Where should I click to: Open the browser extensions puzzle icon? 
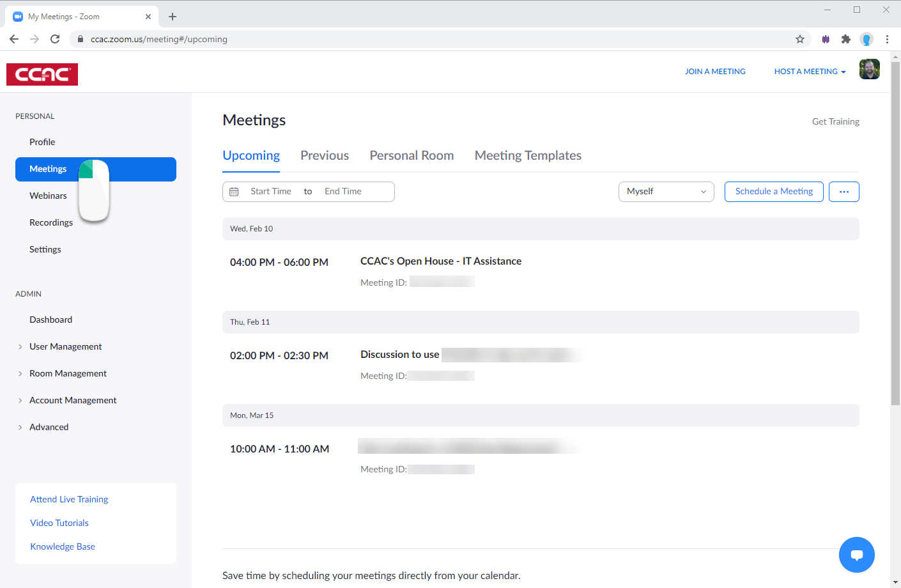pyautogui.click(x=846, y=39)
